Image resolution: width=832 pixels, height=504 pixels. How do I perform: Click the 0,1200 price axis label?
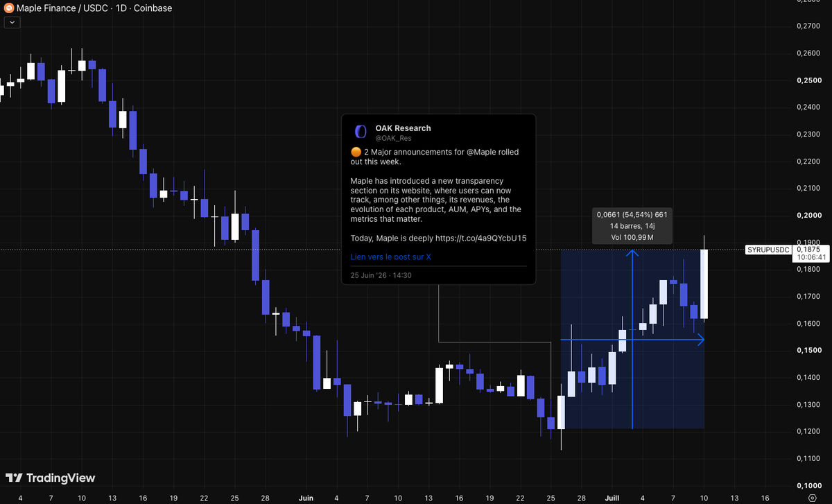(808, 432)
